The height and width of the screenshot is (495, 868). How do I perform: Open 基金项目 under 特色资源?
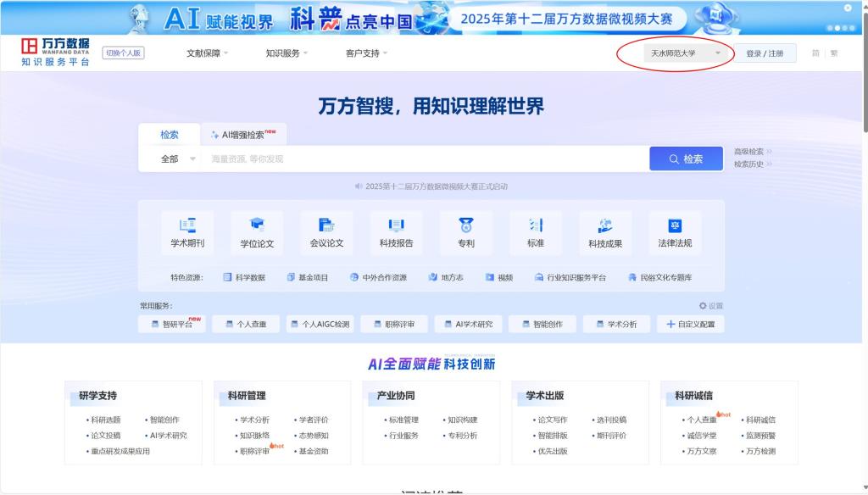(x=307, y=277)
